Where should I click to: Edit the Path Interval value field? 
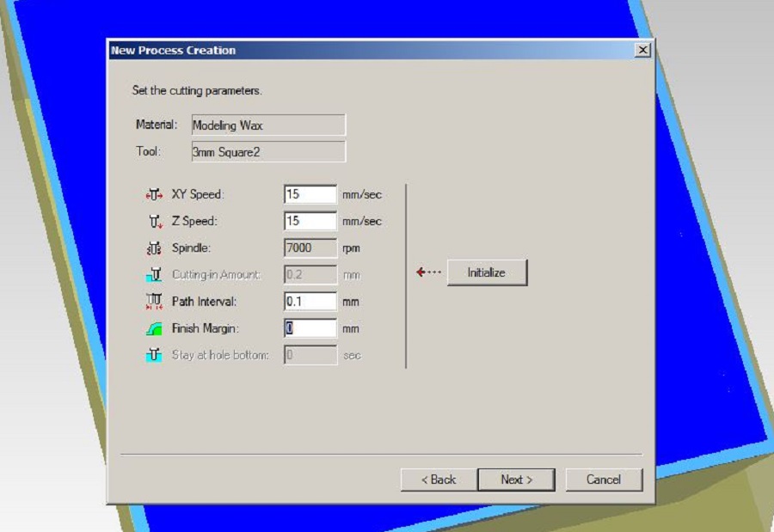click(x=310, y=301)
